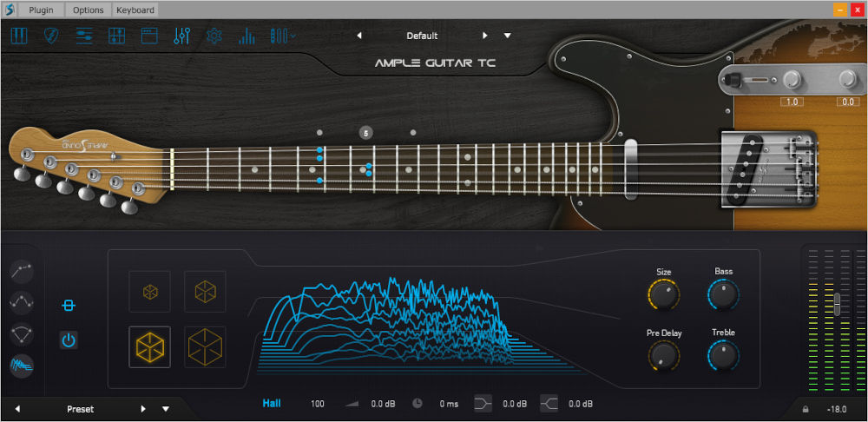Open the bar-chart level icon in toolbar
868x422 pixels.
coord(247,36)
